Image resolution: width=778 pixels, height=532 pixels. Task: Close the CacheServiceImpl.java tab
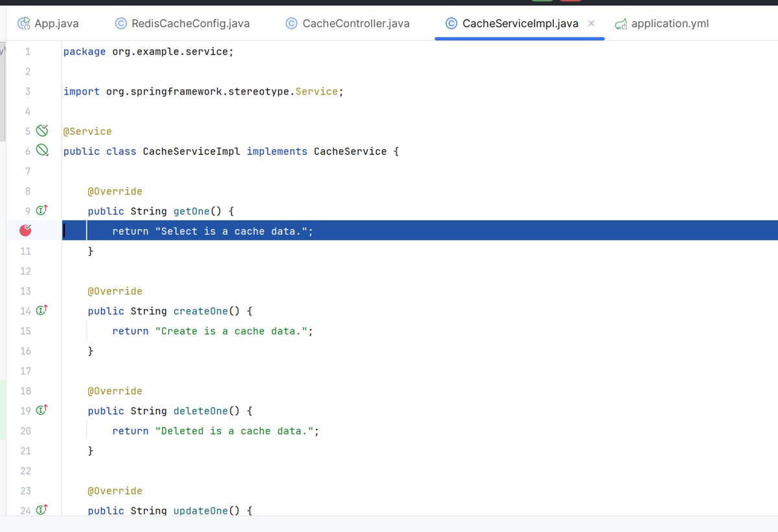tap(591, 23)
